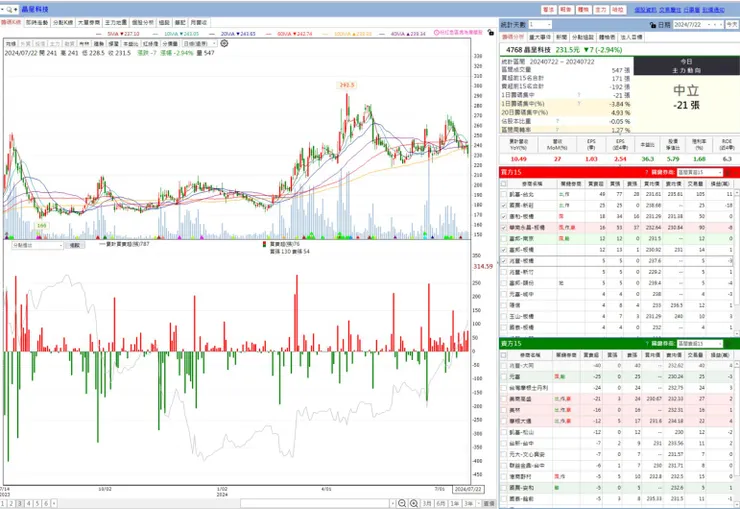Open the 分點進出 dropdown under the chart
This screenshot has height=509, width=740.
tap(37, 245)
